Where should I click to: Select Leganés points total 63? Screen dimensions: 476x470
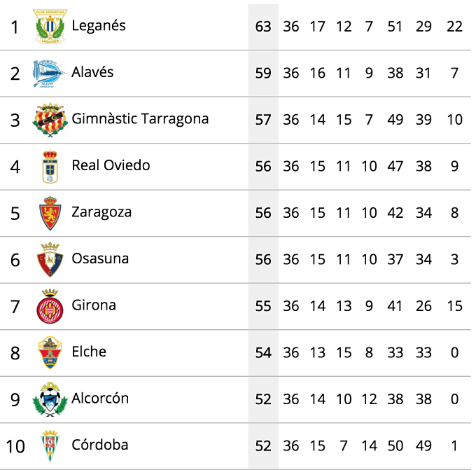pyautogui.click(x=263, y=27)
